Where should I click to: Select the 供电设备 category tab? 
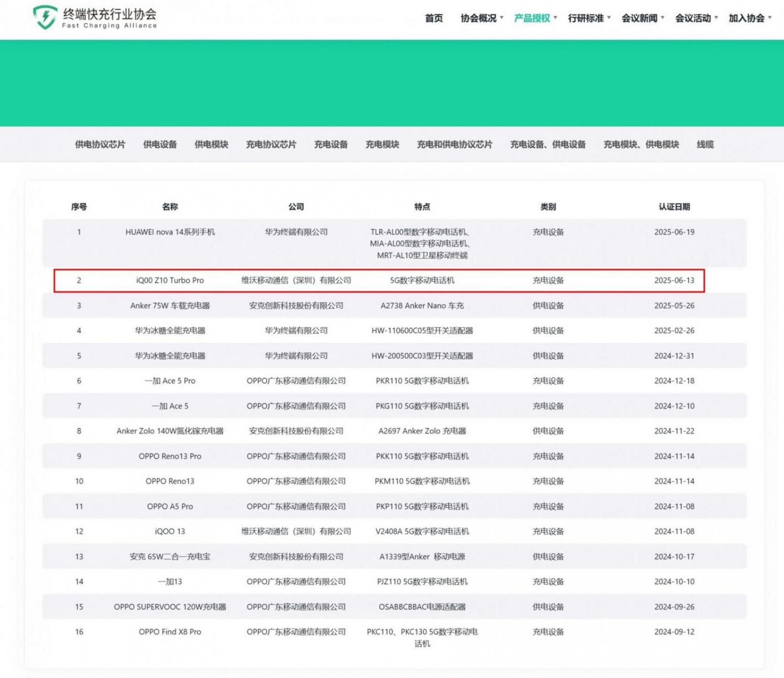pos(160,145)
